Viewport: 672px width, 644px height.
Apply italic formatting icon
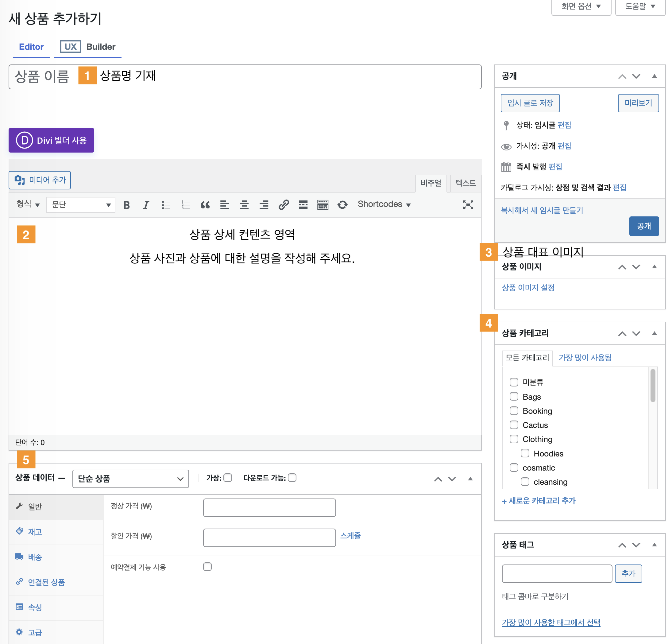click(146, 205)
